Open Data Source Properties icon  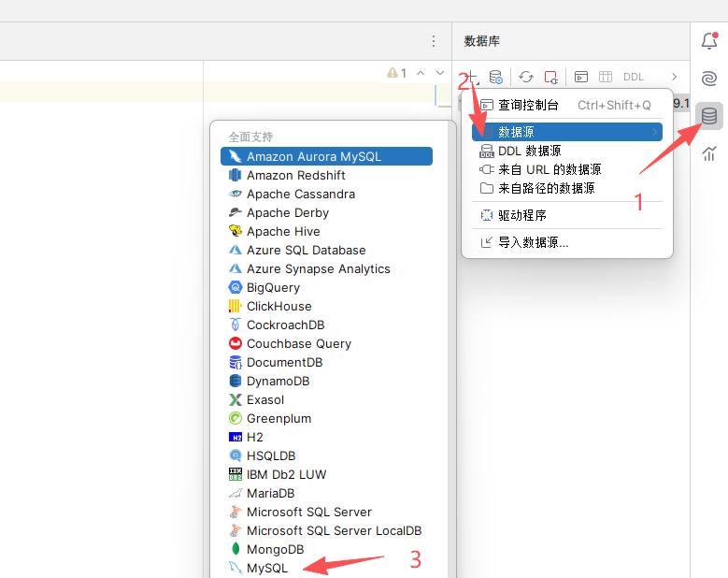(496, 77)
